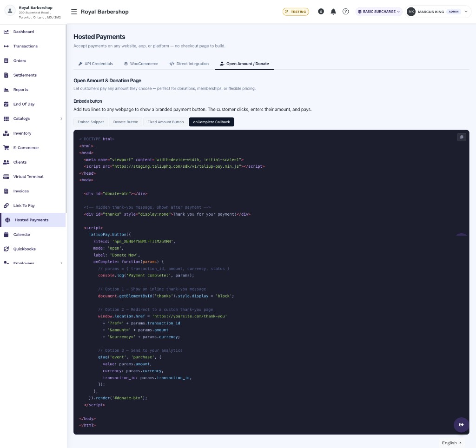Screen dimensions: 476x448
Task: Click the Royal Barbershop header title
Action: pyautogui.click(x=105, y=12)
